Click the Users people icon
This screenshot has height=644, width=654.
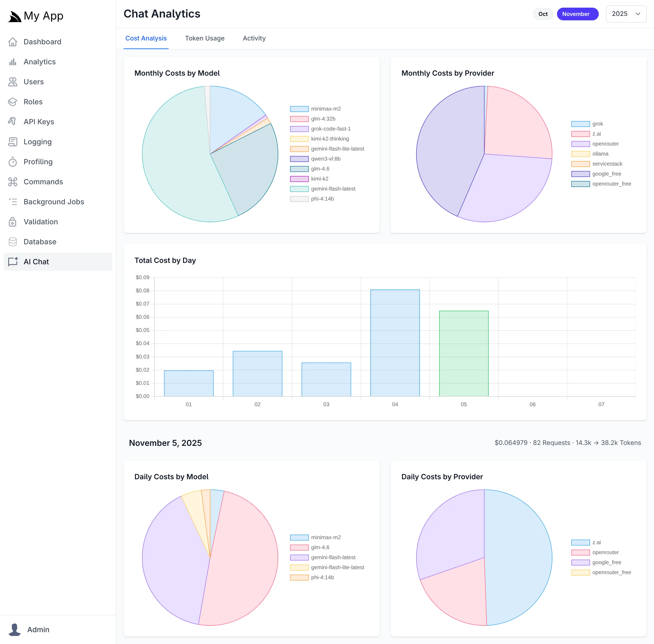click(x=12, y=82)
